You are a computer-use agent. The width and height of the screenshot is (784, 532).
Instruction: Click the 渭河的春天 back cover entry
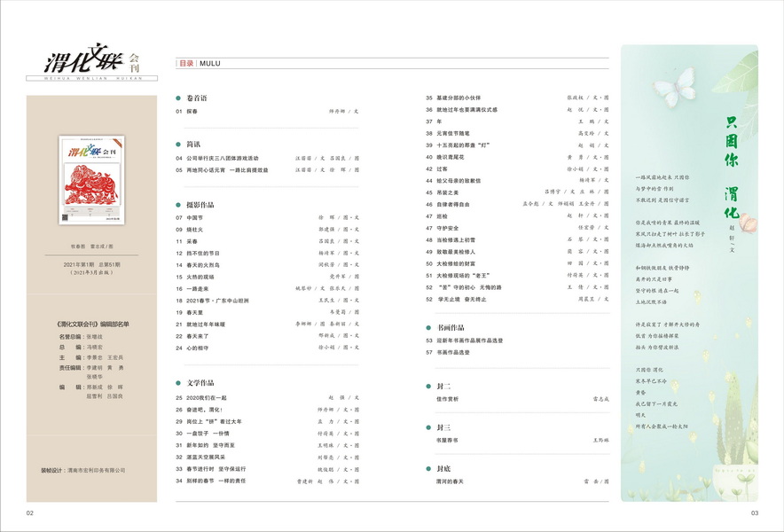pyautogui.click(x=451, y=481)
